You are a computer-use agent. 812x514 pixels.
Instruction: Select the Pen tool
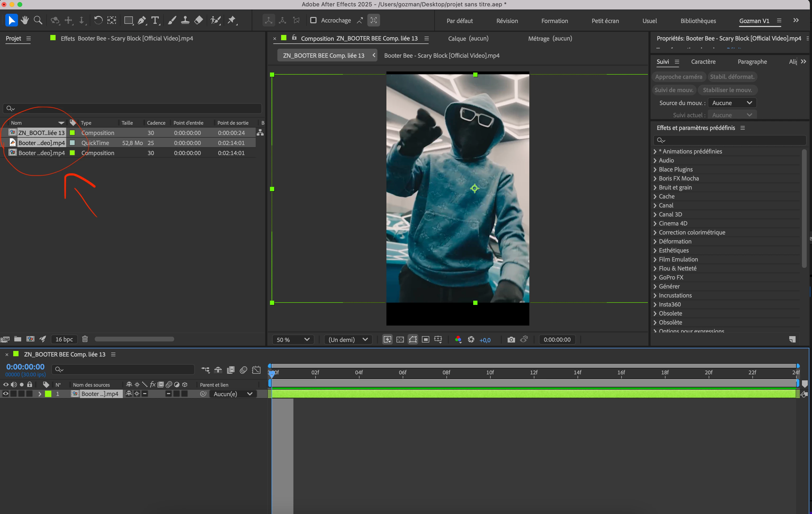coord(142,20)
